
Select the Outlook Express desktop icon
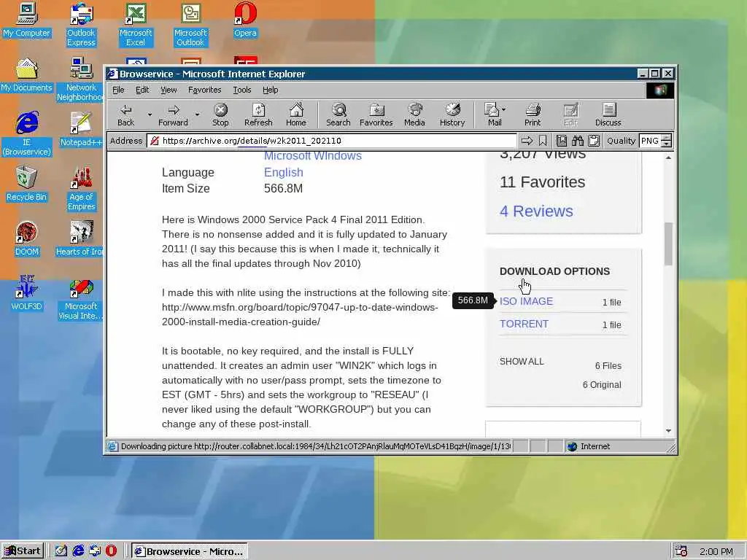pyautogui.click(x=81, y=25)
